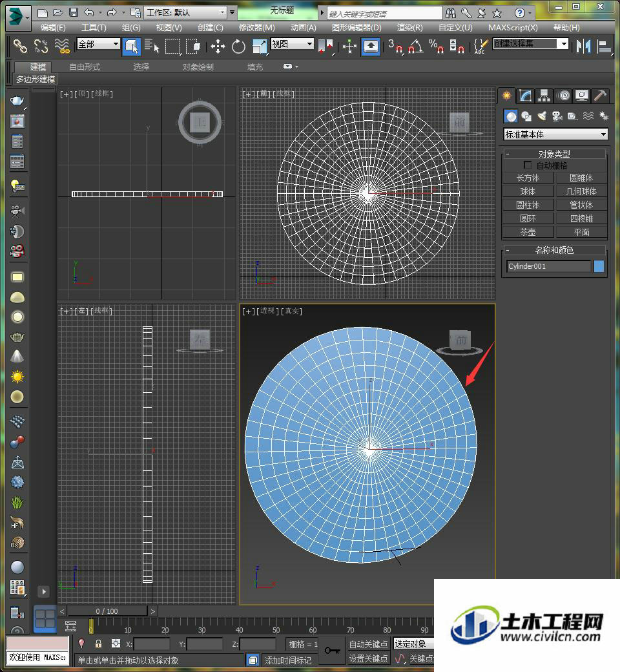Viewport: 620px width, 672px height.
Task: Select the Lights category icon
Action: point(542,116)
